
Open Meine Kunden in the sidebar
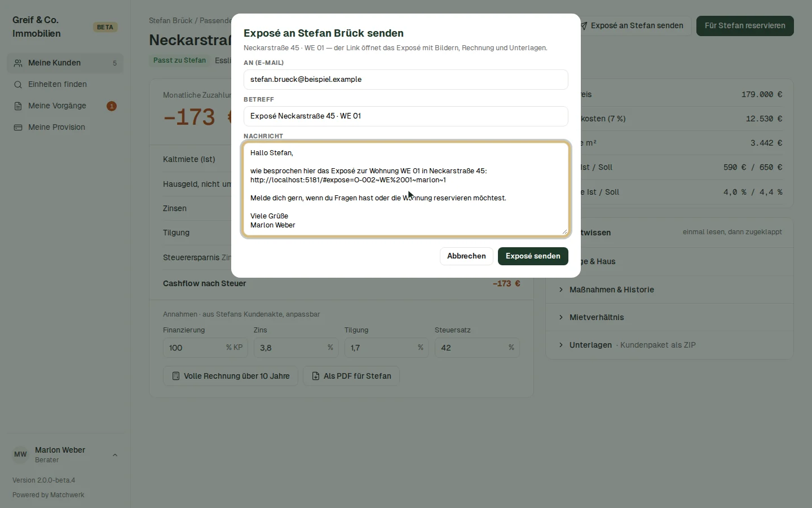(65, 63)
